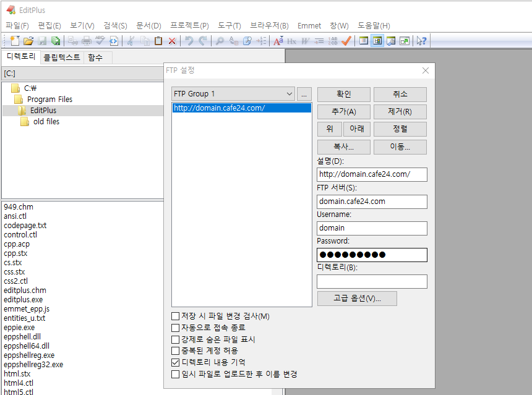Click the New file toolbar icon
Image resolution: width=532 pixels, height=395 pixels.
pos(15,41)
